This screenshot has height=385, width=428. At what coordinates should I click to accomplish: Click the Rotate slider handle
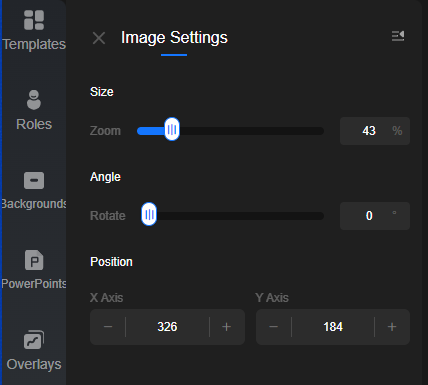(x=149, y=214)
